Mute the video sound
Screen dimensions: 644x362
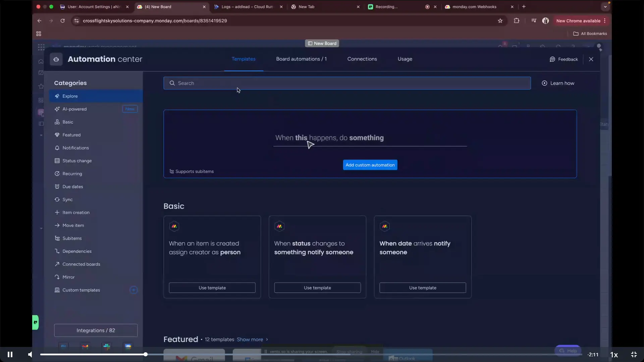[x=30, y=354]
